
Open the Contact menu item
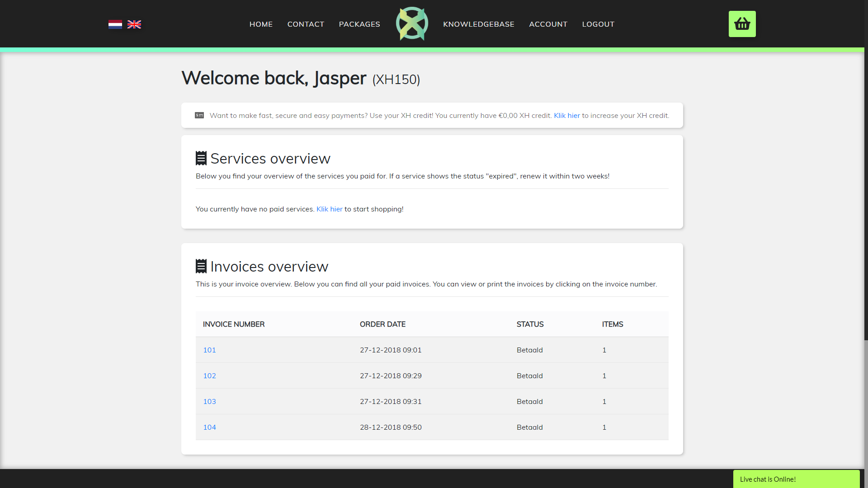306,24
